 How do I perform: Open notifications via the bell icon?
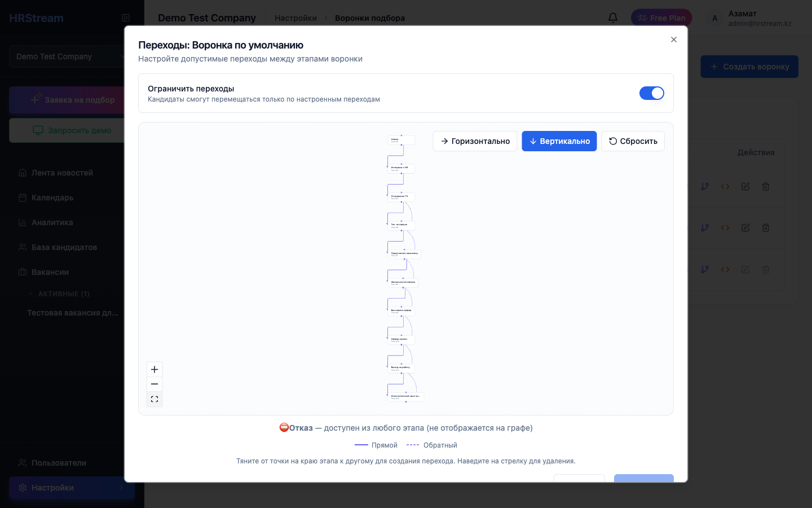pyautogui.click(x=612, y=17)
